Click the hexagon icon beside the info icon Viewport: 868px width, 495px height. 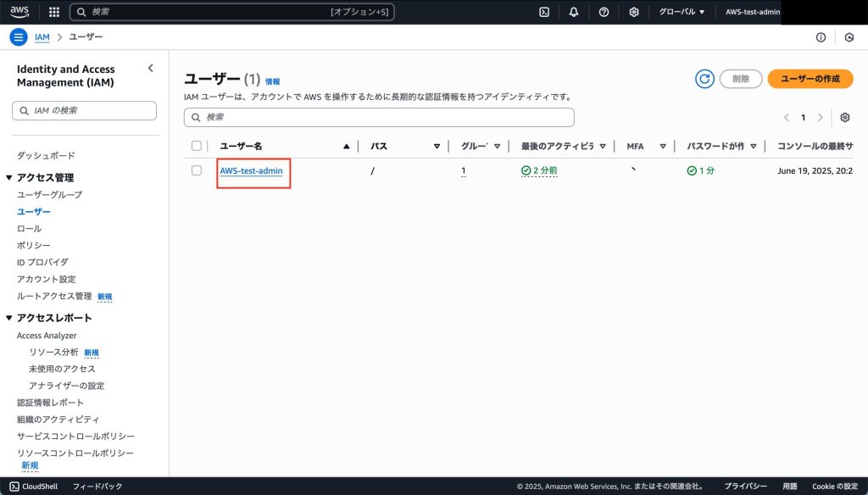(849, 37)
